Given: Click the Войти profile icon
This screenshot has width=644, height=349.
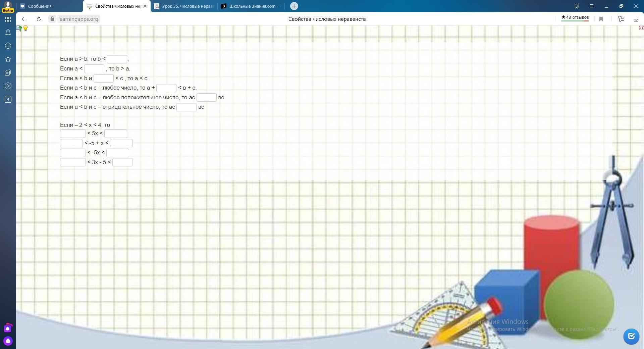Looking at the screenshot, I should 8,6.
